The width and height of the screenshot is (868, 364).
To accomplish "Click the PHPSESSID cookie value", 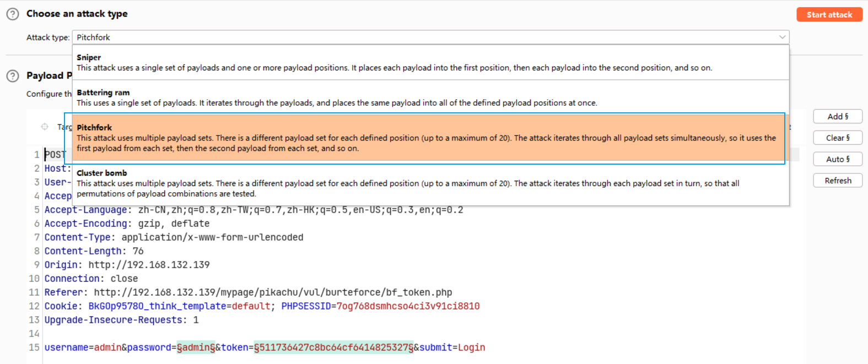I will click(x=408, y=306).
